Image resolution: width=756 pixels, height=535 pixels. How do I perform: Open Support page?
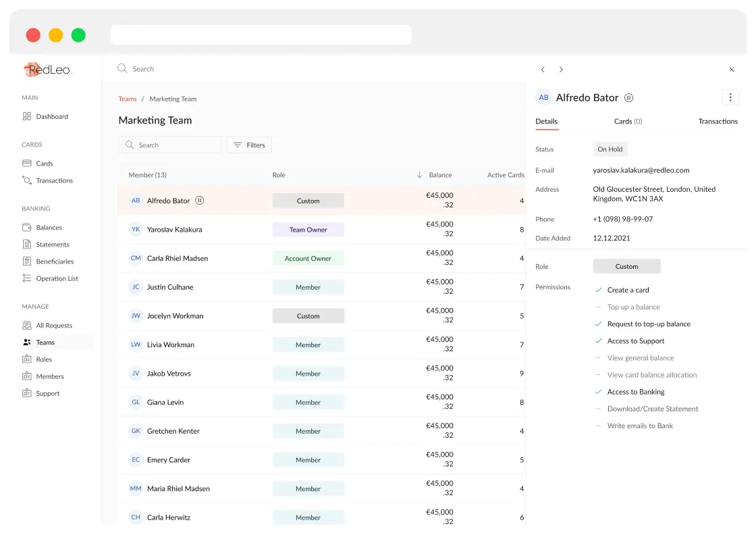click(x=41, y=393)
